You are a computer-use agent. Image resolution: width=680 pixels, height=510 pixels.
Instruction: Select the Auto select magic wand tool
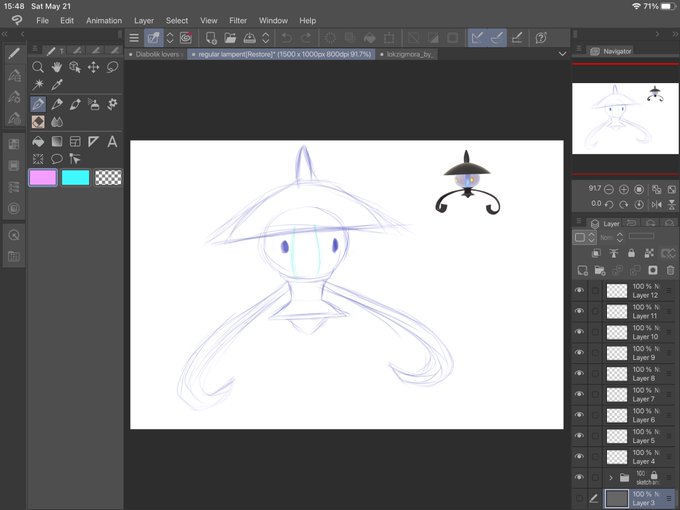coord(38,85)
